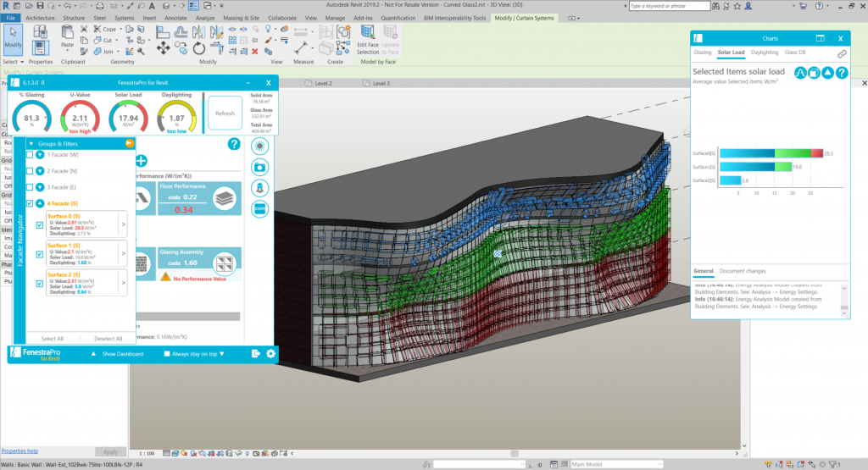868x470 pixels.
Task: Collapse the 4 Facade [S] group arrow
Action: coord(40,203)
